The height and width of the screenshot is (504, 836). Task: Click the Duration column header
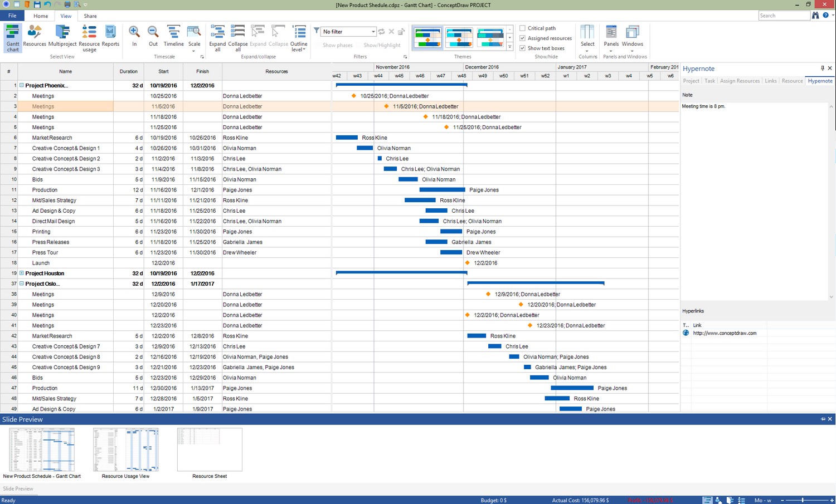pos(128,71)
